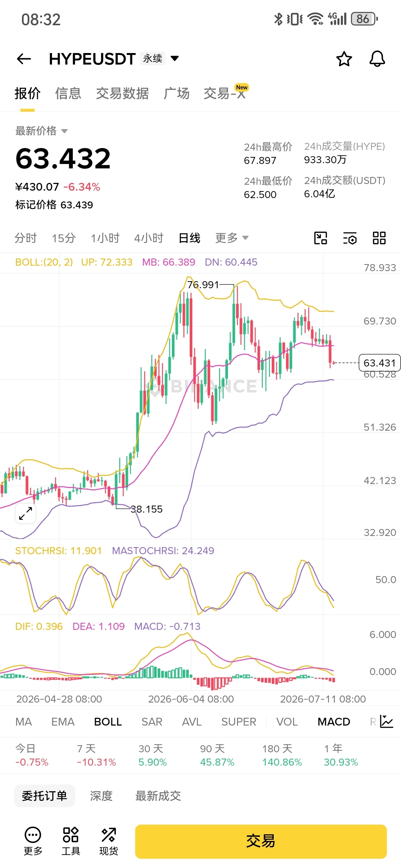Select the 4小时 timeframe
This screenshot has width=401, height=868.
coord(149,238)
